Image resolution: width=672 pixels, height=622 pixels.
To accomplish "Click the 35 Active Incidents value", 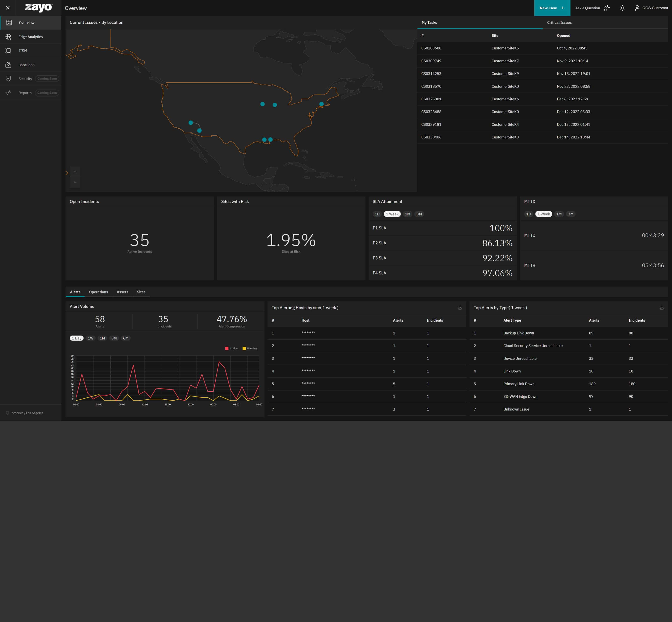I will click(139, 240).
